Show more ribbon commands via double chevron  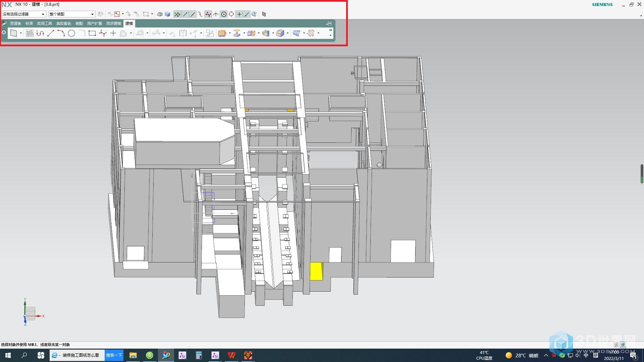click(x=330, y=30)
